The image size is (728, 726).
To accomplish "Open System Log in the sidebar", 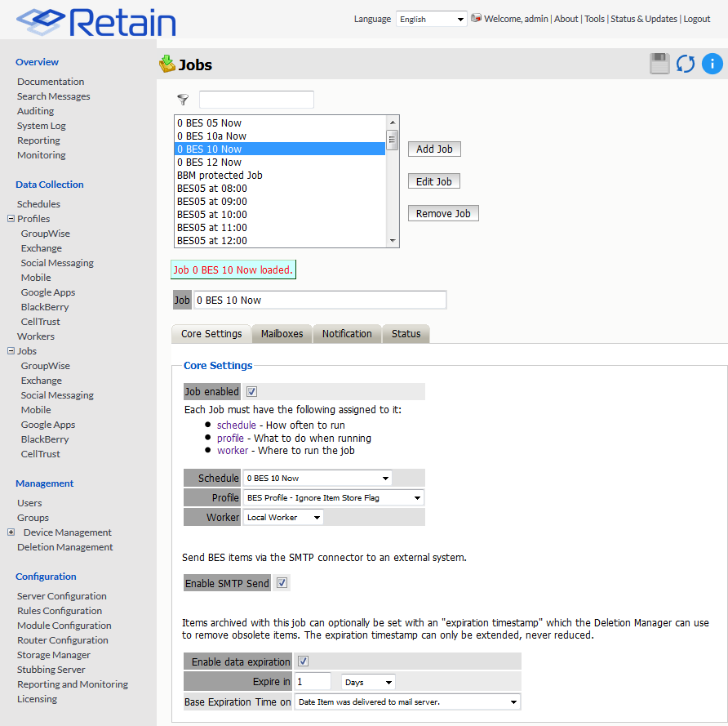I will point(42,126).
